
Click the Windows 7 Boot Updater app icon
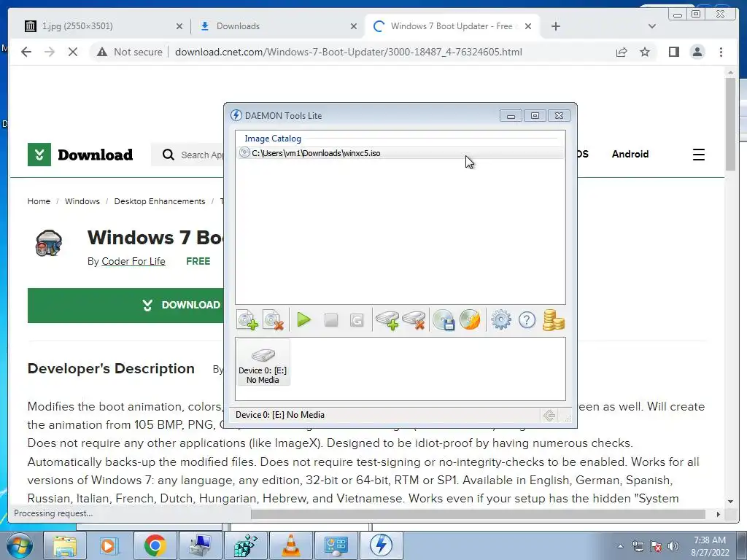click(x=49, y=243)
